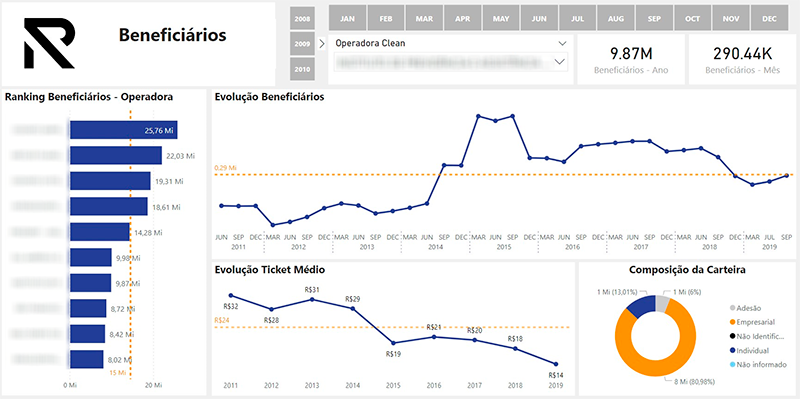
Task: Click the 9.87M Beneficiários - Ano card
Action: [631, 60]
